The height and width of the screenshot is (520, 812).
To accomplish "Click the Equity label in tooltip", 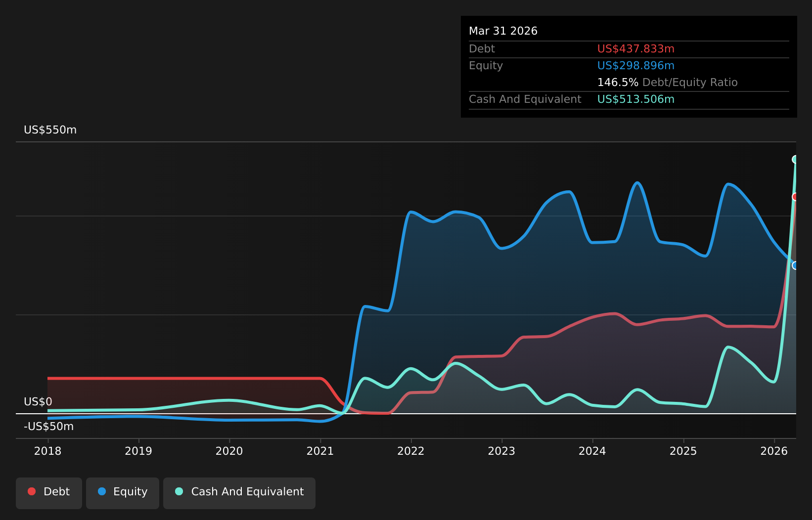I will click(486, 66).
